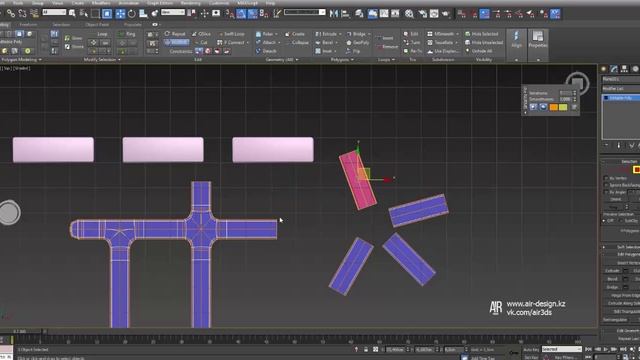Choose the Bind to Space Warp tool
Screen dimensions: 640x360
click(x=34, y=13)
